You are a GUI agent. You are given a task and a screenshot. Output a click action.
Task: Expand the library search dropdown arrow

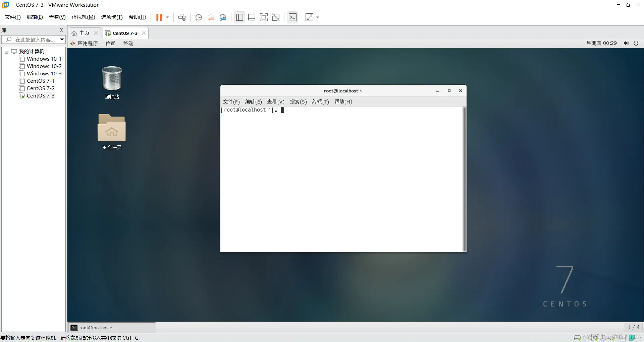[62, 40]
